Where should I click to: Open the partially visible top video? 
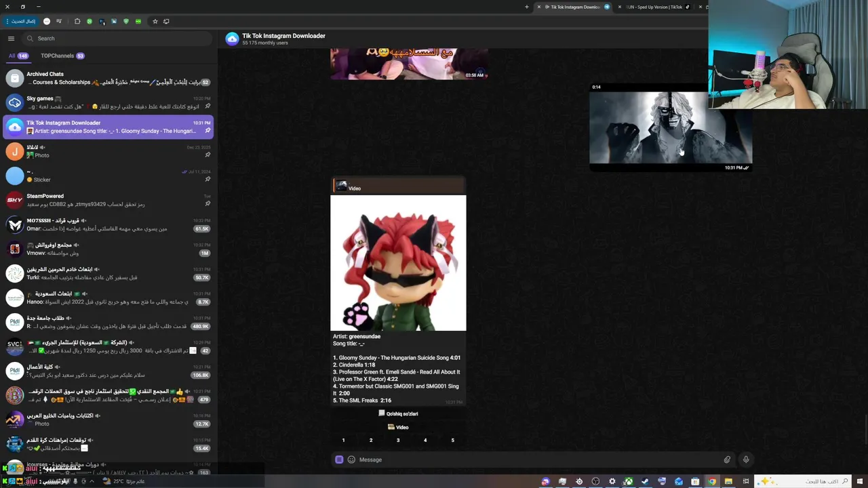coord(409,64)
